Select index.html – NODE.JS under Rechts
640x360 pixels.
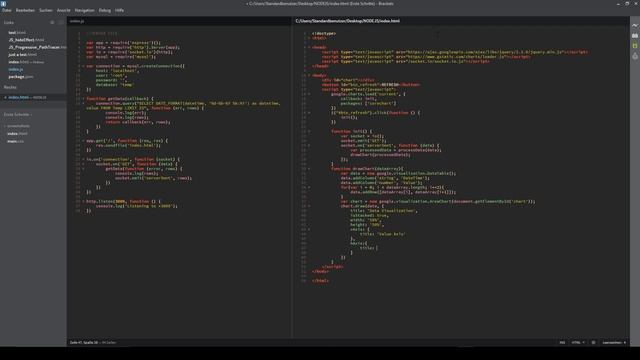click(x=27, y=98)
